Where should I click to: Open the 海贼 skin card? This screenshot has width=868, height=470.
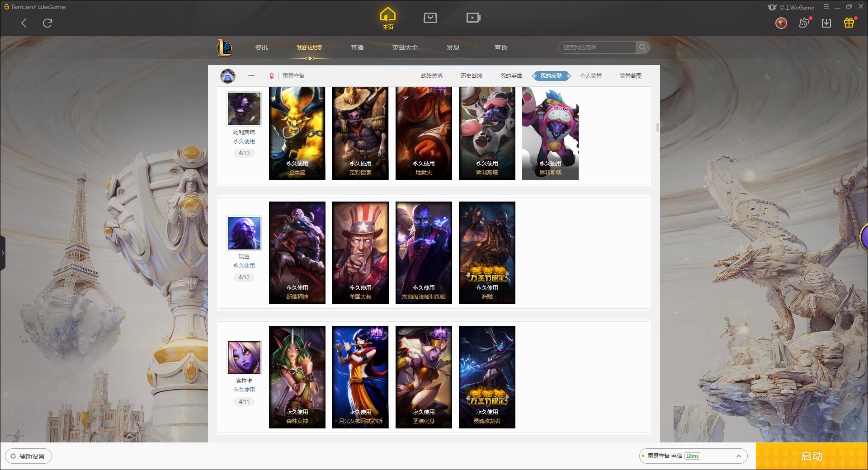(487, 253)
